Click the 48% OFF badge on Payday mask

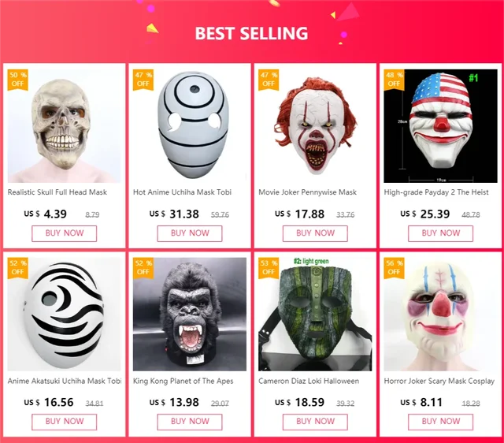tap(394, 80)
